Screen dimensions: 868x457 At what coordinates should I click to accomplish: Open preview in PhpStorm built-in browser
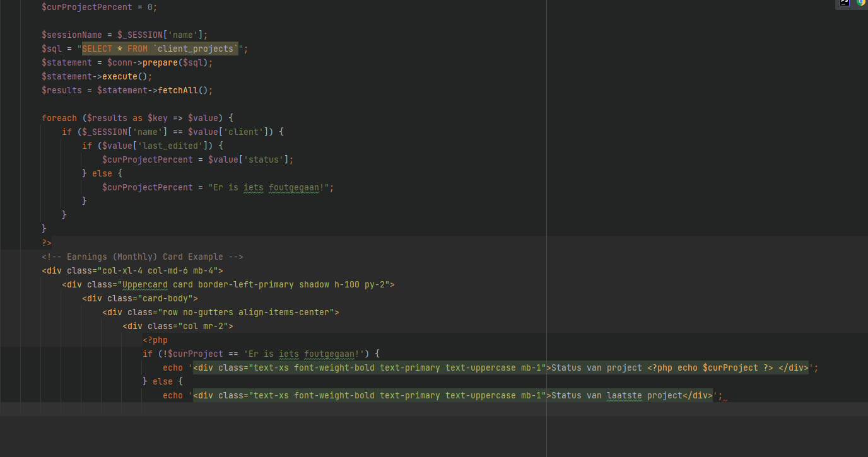[845, 3]
